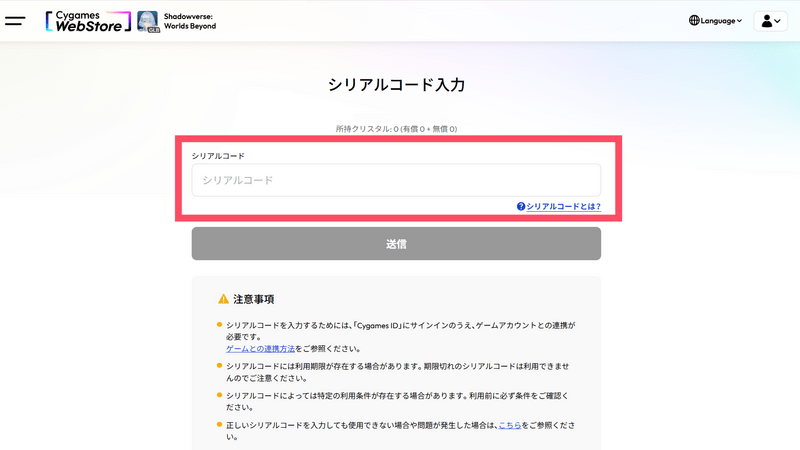Click the question mark help icon
The height and width of the screenshot is (450, 800).
tap(521, 207)
